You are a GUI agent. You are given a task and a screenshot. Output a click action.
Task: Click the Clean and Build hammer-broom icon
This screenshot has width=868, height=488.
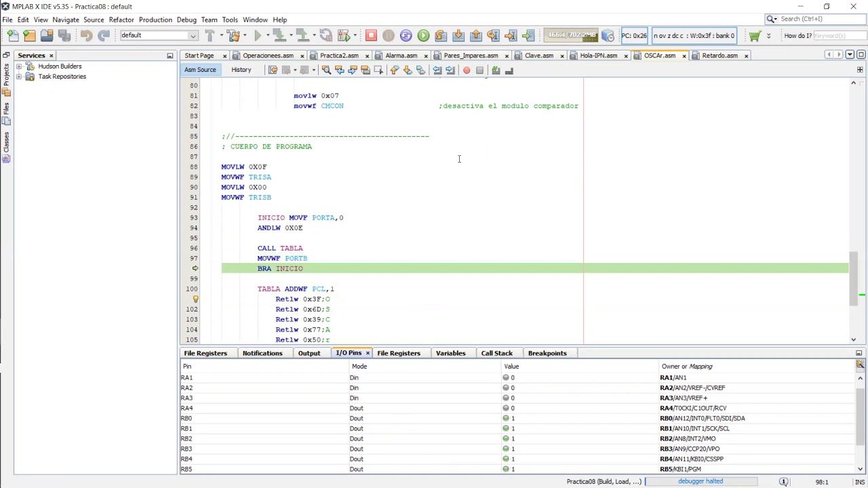[x=234, y=35]
